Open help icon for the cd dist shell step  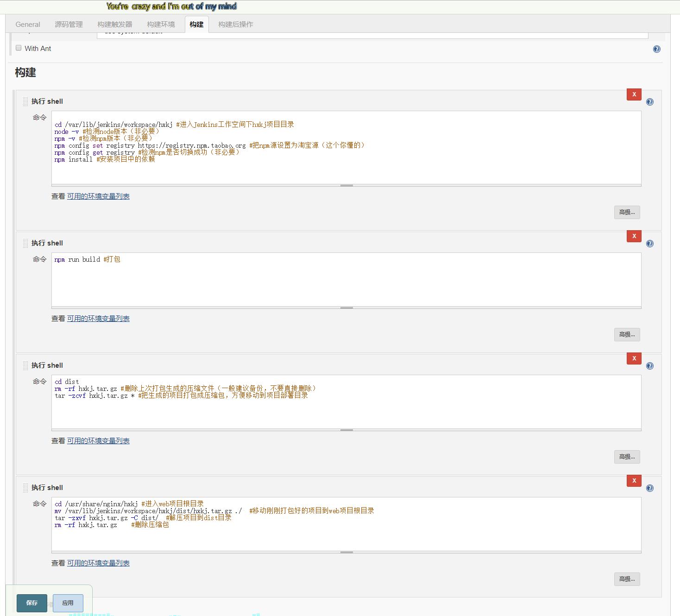[x=650, y=366]
